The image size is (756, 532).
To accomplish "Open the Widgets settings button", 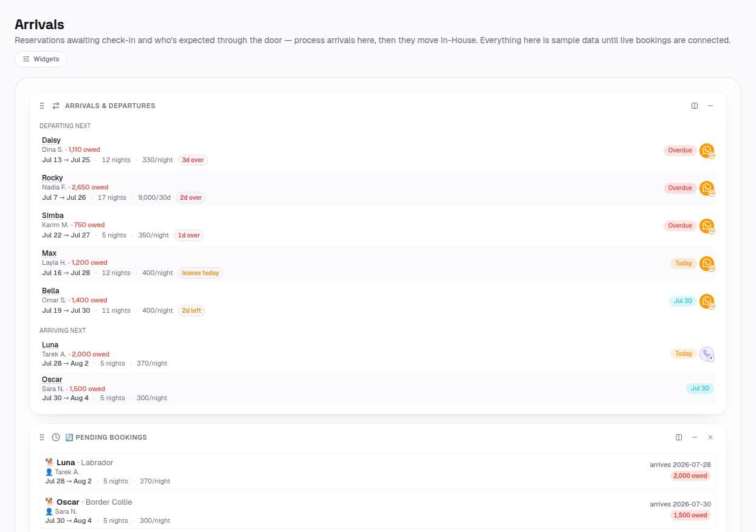I will pyautogui.click(x=41, y=59).
